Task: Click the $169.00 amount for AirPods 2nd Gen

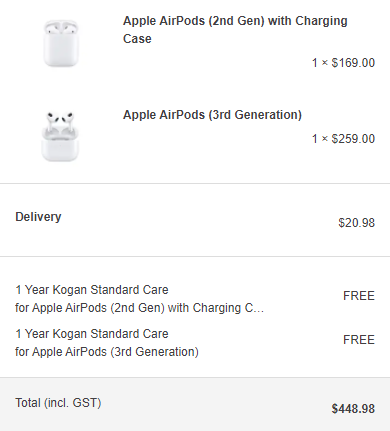Action: [353, 63]
